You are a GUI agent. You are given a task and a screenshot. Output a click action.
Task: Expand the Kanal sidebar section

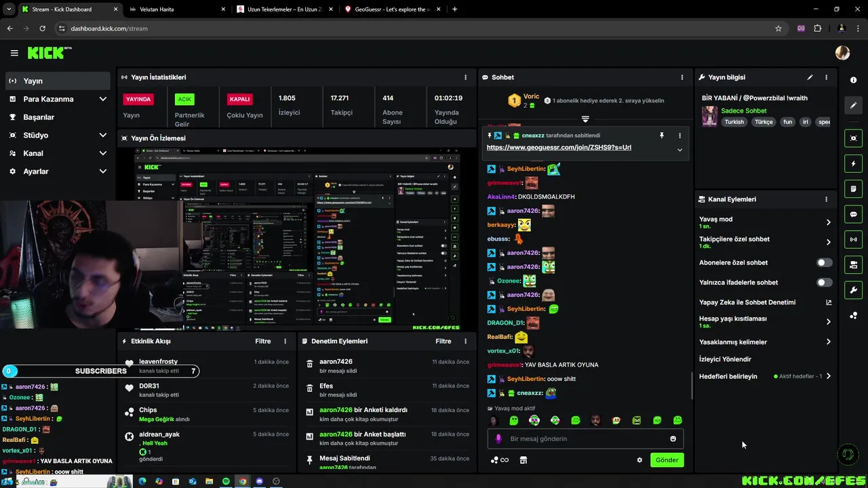[x=102, y=153]
